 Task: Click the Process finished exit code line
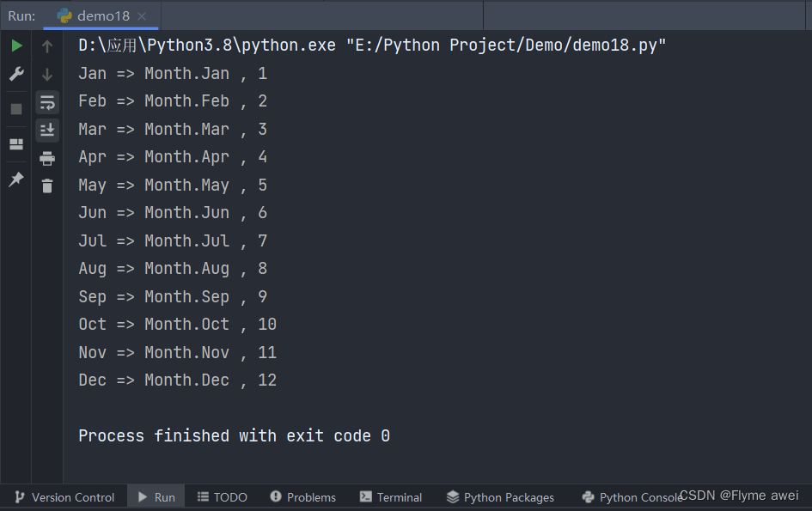point(234,436)
